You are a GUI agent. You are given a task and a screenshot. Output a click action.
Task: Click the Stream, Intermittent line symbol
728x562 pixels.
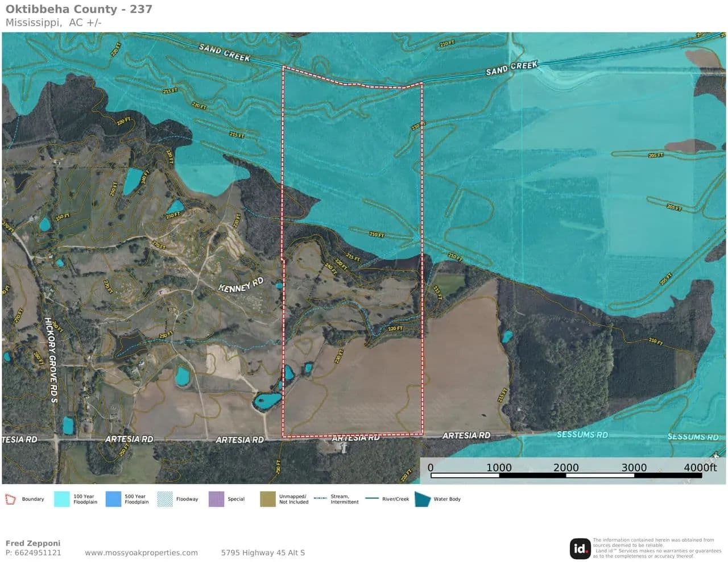(320, 498)
